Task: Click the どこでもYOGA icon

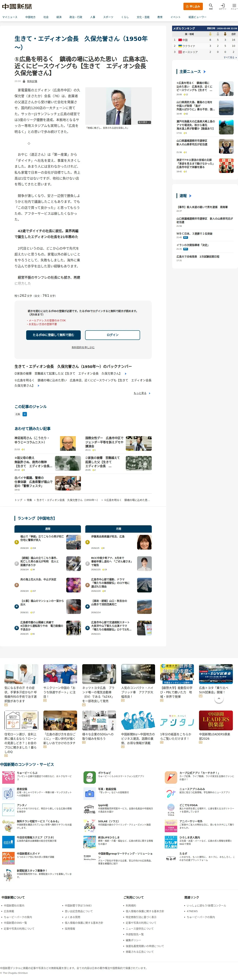Action: 171,810
